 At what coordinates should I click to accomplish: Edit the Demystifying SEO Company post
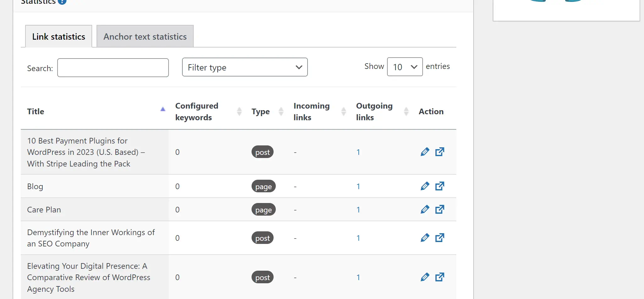[x=425, y=238]
